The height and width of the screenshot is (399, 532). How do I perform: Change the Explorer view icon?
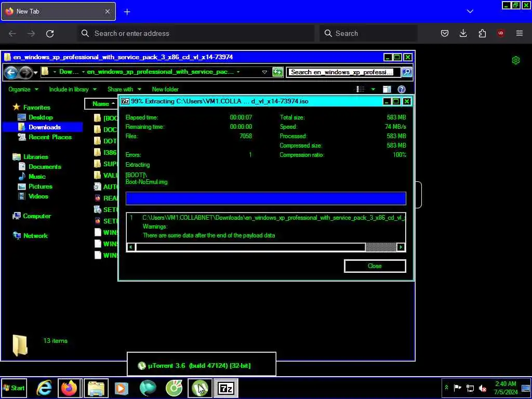click(361, 89)
